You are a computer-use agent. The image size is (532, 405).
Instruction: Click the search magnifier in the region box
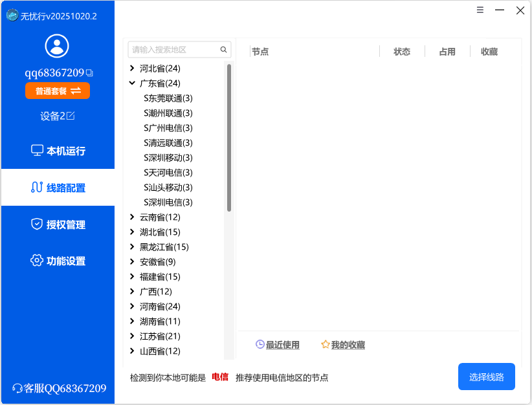(x=224, y=49)
